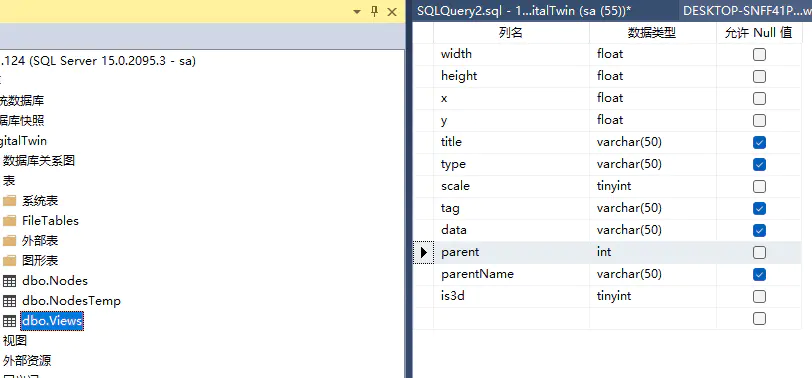Click the scale column name cell

point(511,186)
